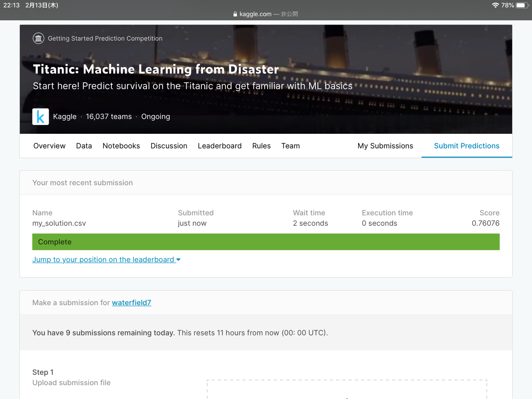Viewport: 532px width, 399px height.
Task: Click the Titanic competition title
Action: [x=156, y=69]
